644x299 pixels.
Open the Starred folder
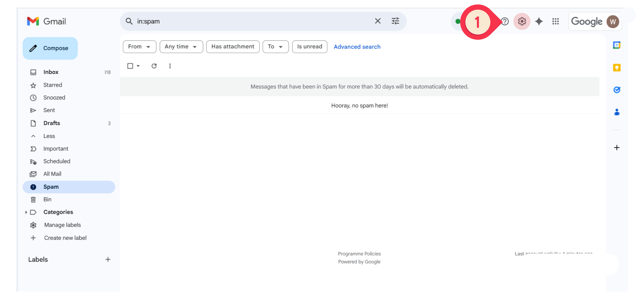[69, 85]
